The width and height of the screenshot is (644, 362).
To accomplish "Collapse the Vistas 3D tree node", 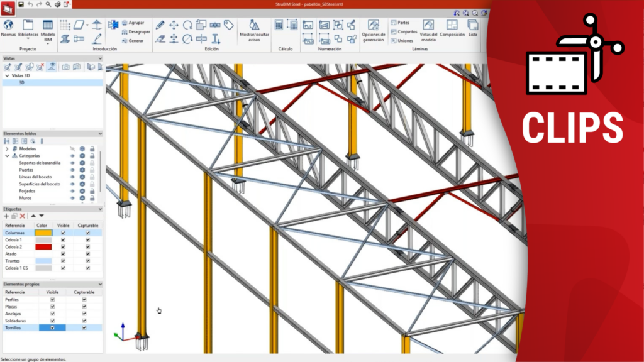I will [x=7, y=75].
